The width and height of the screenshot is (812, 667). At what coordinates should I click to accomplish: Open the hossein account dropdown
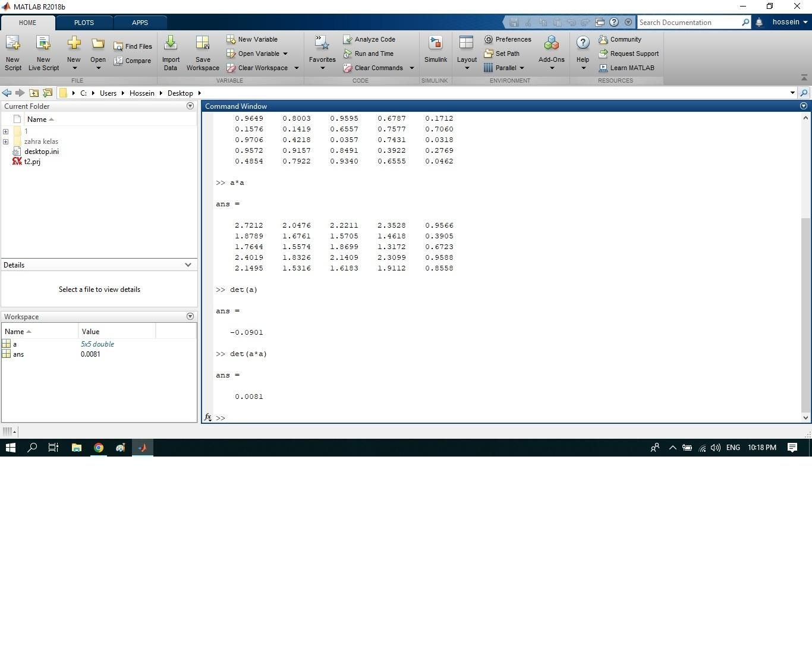coord(790,22)
